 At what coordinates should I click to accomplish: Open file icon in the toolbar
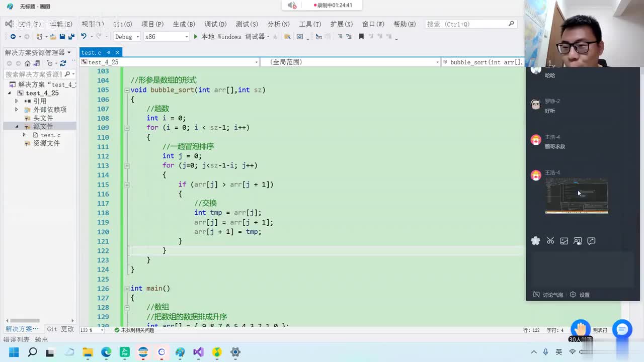53,37
